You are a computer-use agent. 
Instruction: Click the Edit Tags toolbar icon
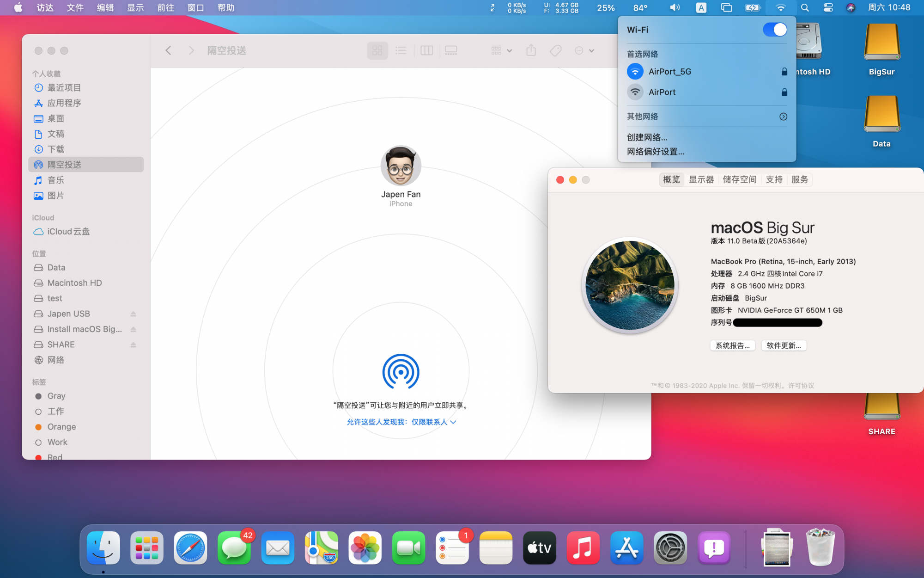click(555, 50)
